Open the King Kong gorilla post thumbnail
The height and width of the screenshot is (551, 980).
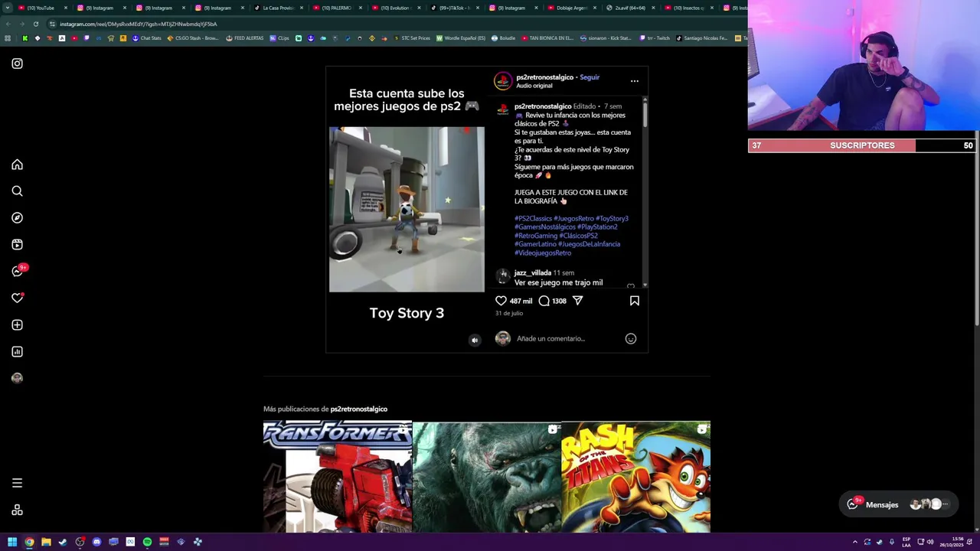coord(487,477)
